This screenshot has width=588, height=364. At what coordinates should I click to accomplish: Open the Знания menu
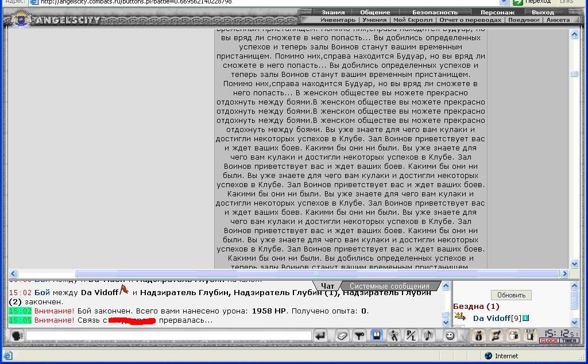(333, 13)
